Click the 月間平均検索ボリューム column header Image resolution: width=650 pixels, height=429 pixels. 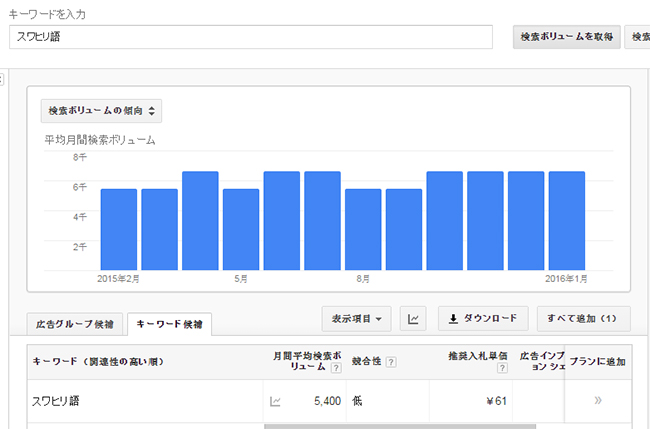307,361
